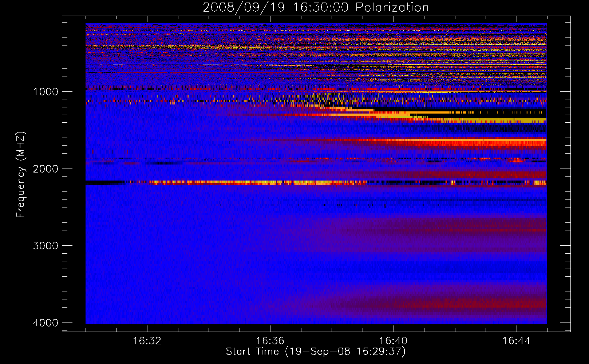Viewport: 589px width, 364px height.
Task: Click the 2000 frequency tick label
Action: pyautogui.click(x=46, y=169)
